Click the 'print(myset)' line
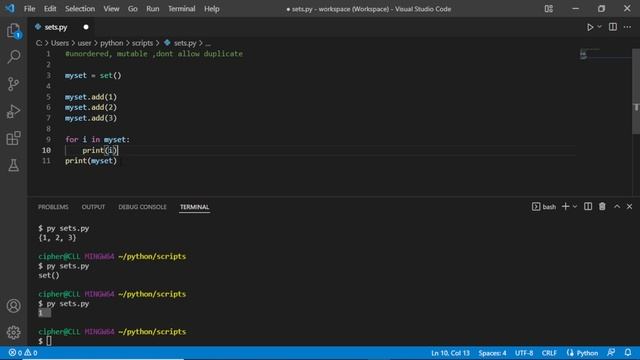 pyautogui.click(x=91, y=161)
